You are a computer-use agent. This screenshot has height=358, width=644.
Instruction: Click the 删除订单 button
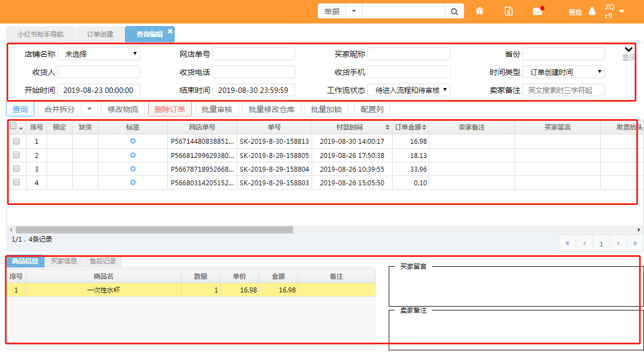(170, 109)
